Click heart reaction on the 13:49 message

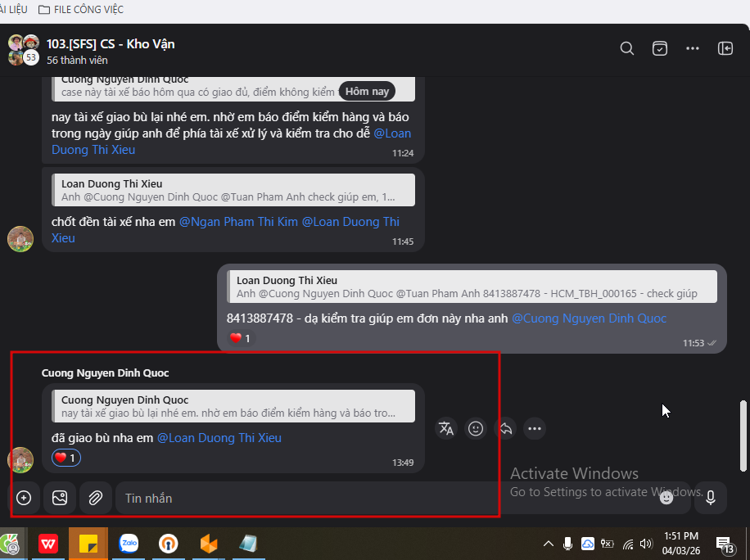coord(66,458)
